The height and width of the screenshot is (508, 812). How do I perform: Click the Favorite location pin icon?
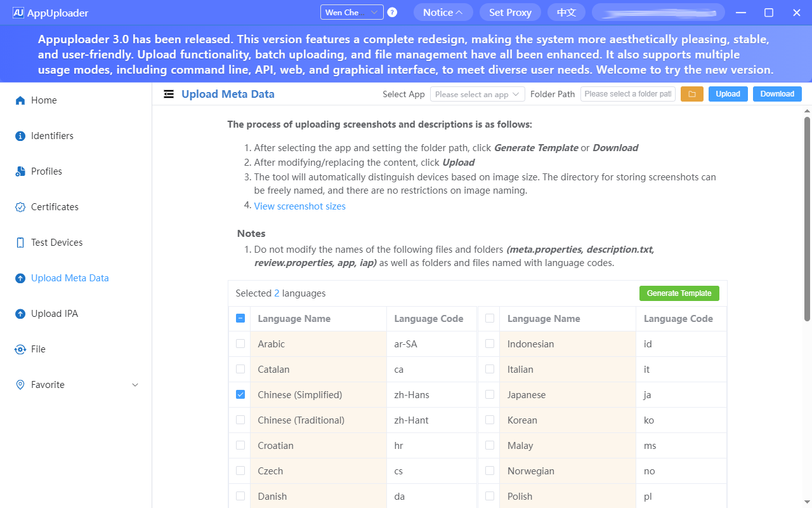[20, 385]
